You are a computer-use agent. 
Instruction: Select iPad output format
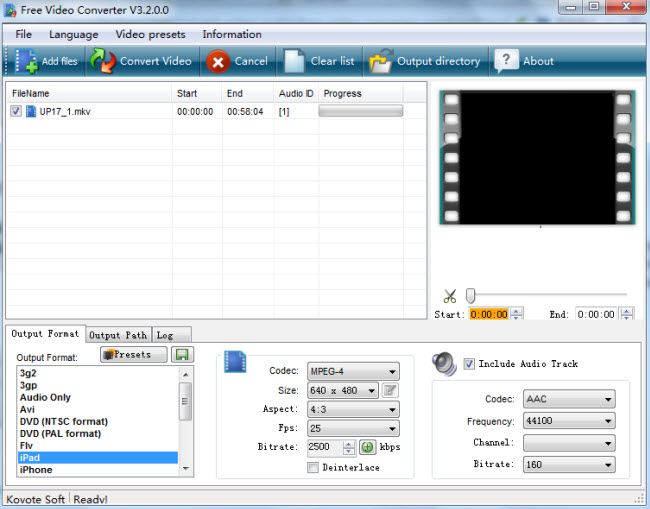point(98,458)
